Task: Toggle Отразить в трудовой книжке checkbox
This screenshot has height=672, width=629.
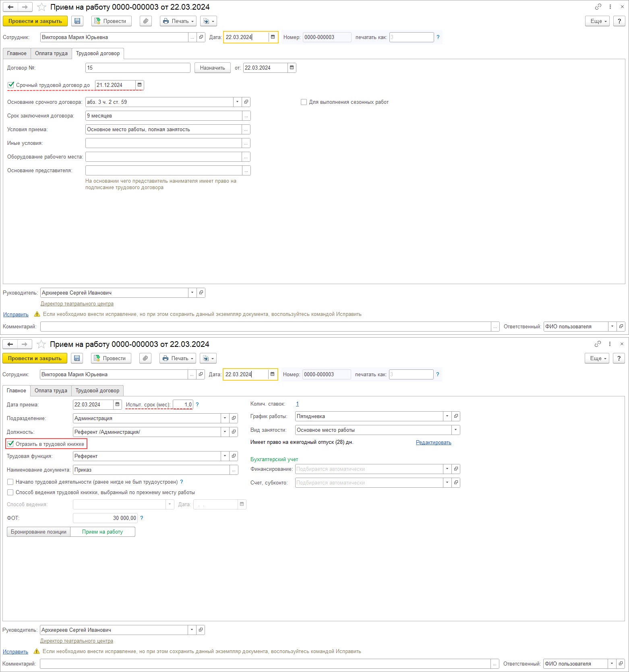Action: click(x=10, y=444)
